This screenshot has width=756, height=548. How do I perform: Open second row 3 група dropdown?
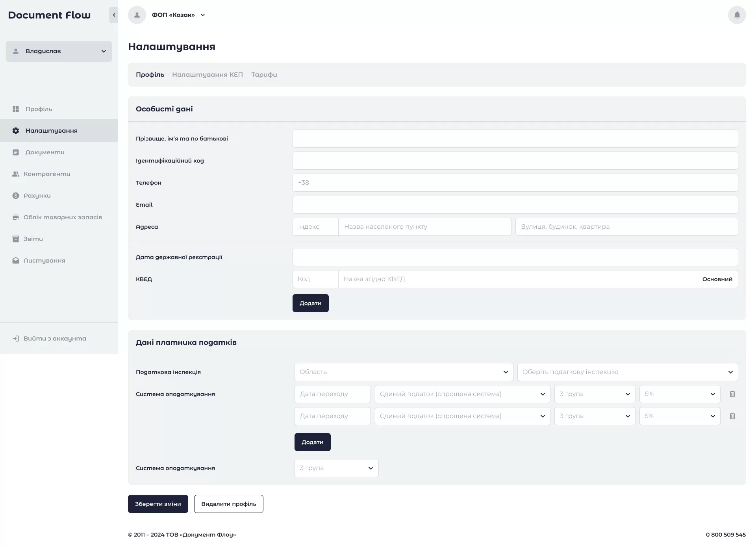pos(595,416)
